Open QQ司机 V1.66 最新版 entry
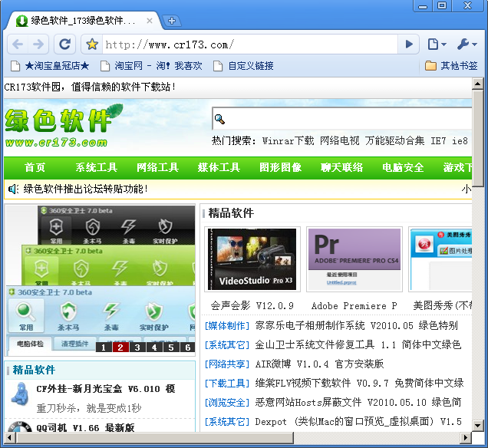 coord(85,428)
